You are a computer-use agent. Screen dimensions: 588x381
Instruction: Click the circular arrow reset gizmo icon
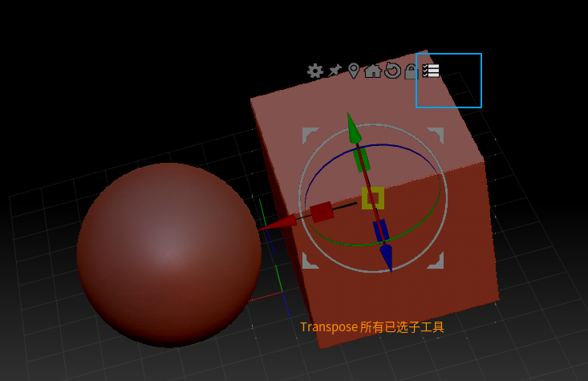tap(392, 70)
